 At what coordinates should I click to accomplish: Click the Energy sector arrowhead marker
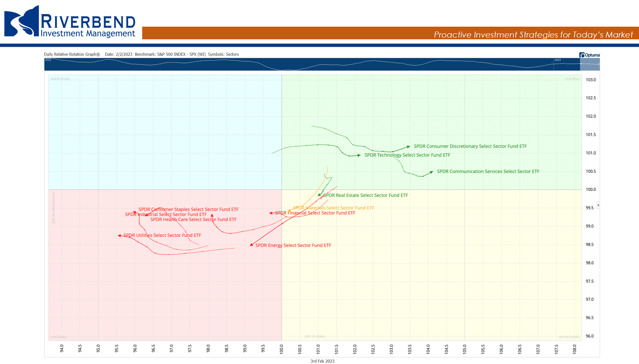(x=251, y=245)
